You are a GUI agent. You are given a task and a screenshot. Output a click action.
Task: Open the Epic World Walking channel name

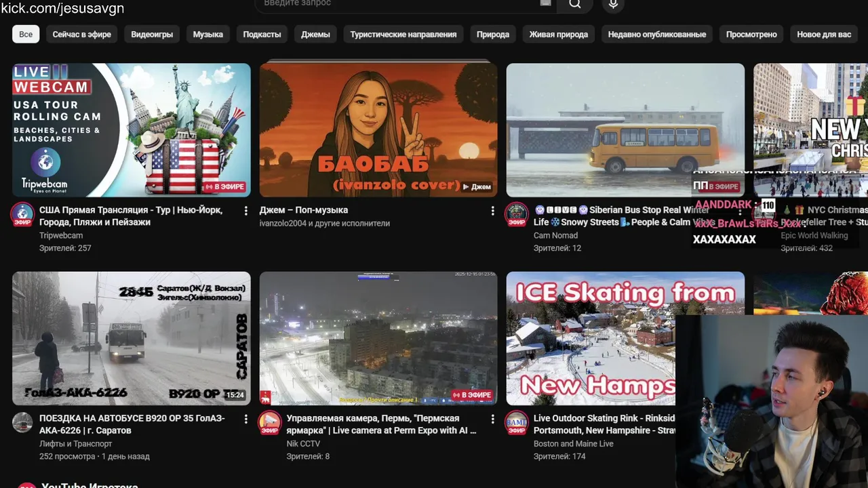(814, 236)
